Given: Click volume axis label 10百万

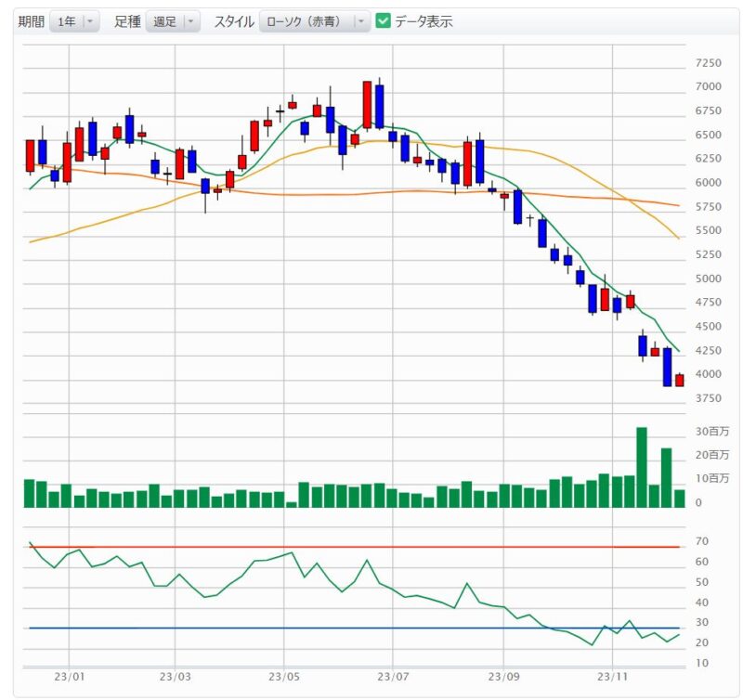Looking at the screenshot, I should (712, 478).
